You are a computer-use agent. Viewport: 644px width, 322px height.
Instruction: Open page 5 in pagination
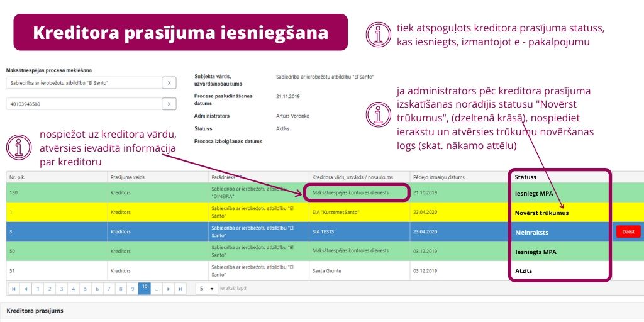(x=85, y=289)
